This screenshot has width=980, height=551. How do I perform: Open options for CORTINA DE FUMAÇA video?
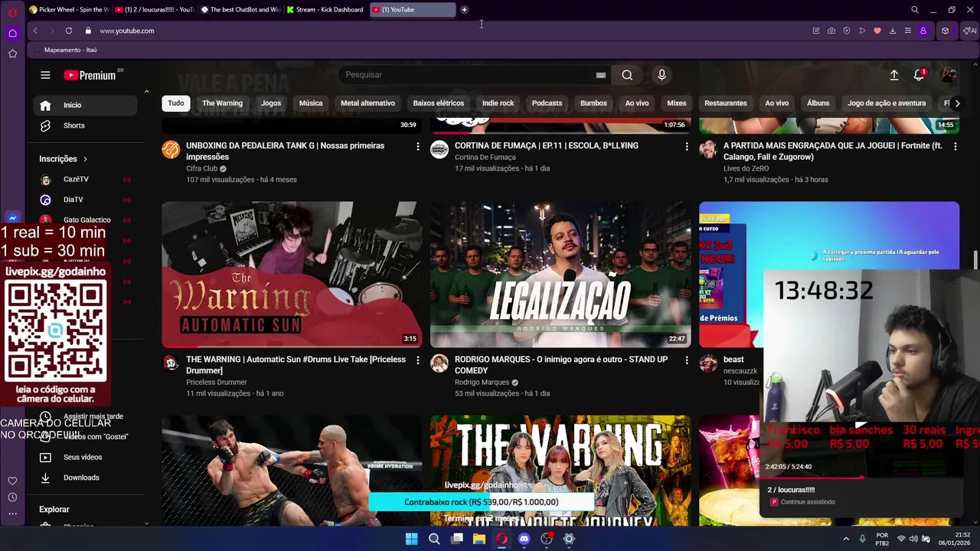click(686, 146)
